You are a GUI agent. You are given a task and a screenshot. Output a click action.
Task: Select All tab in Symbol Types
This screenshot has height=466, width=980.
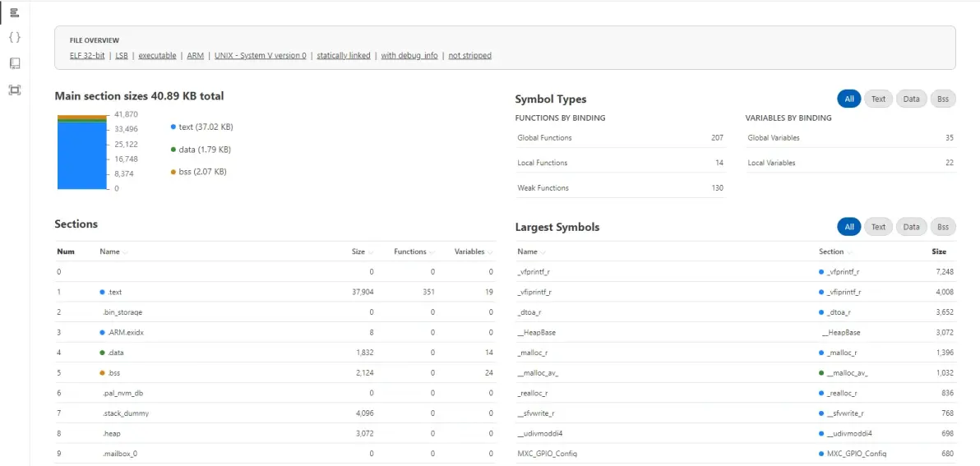(849, 99)
